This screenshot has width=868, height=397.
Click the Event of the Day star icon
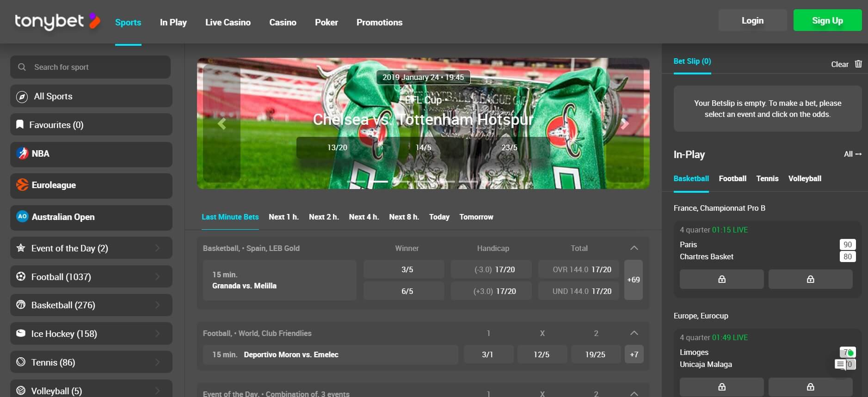tap(21, 248)
